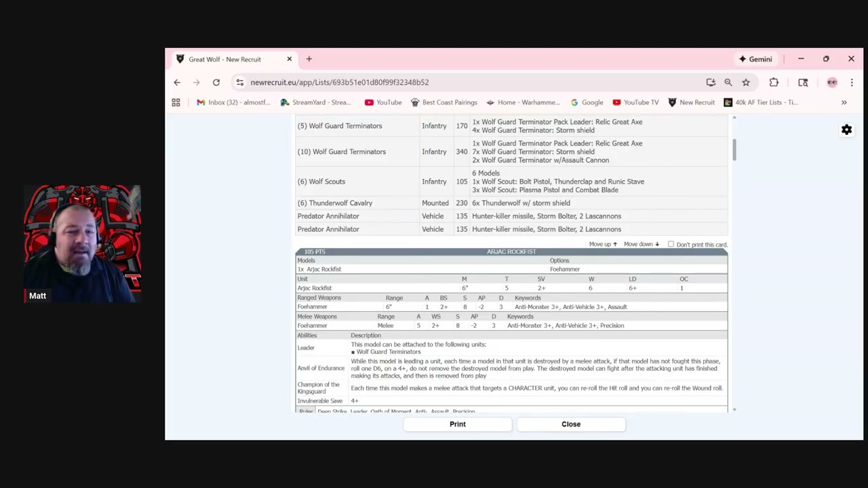This screenshot has width=868, height=488.
Task: Open the apps grid in bookmarks bar
Action: (176, 102)
